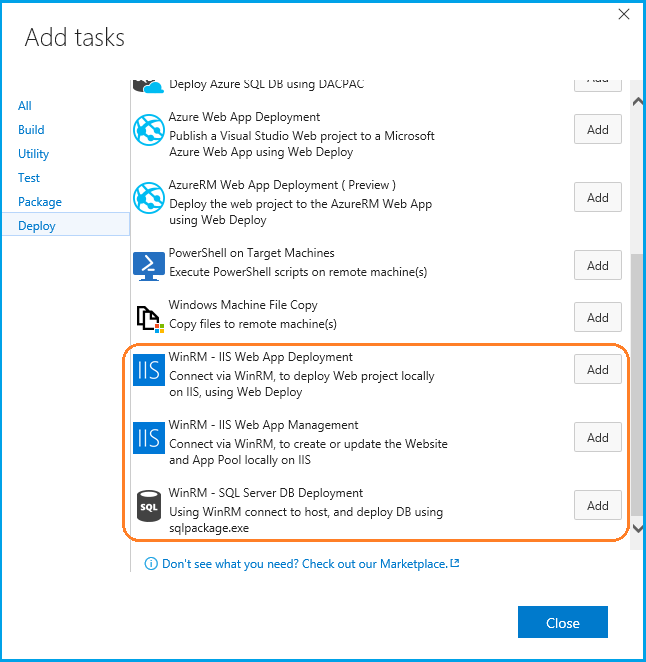Select the Test category
This screenshot has height=662, width=646.
tap(29, 178)
